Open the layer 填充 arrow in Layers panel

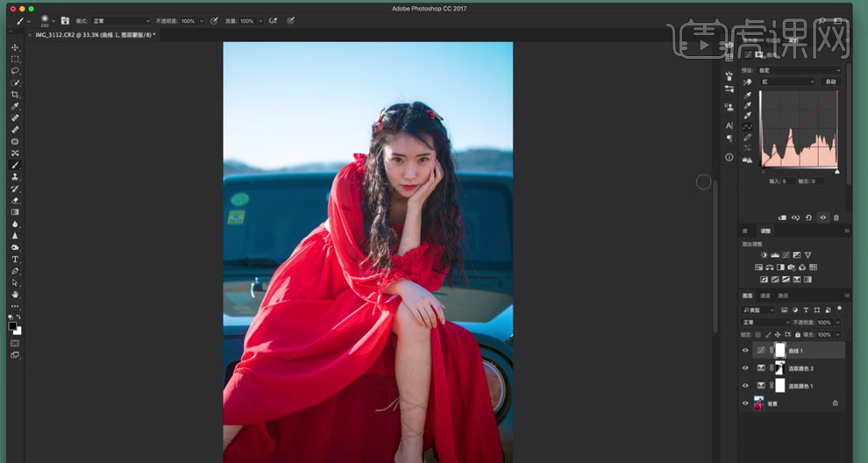point(837,334)
